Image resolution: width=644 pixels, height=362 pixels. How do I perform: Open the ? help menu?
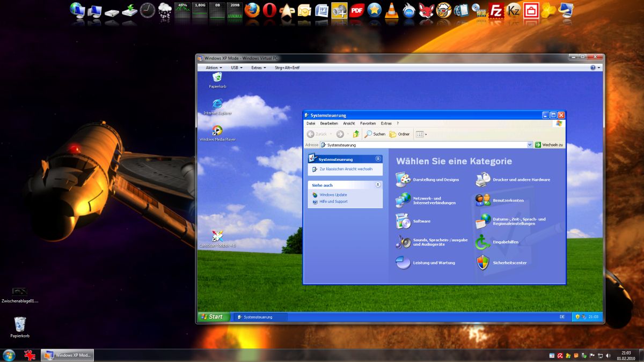[398, 123]
